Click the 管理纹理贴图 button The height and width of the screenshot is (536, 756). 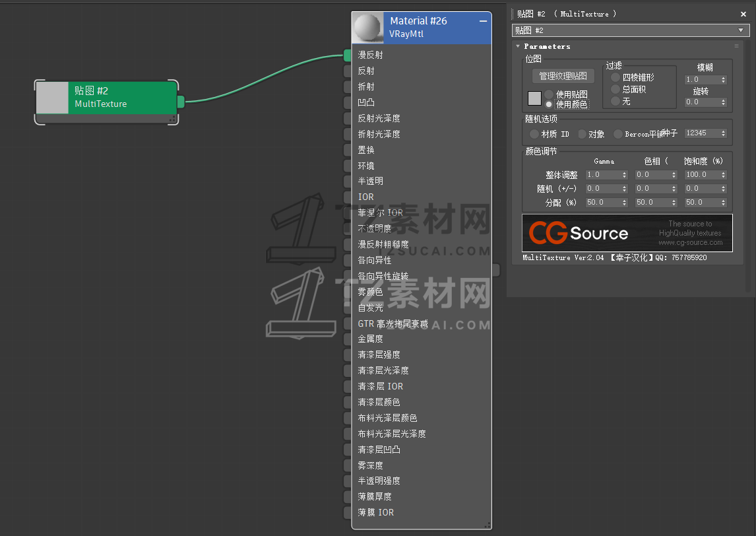[x=563, y=76]
